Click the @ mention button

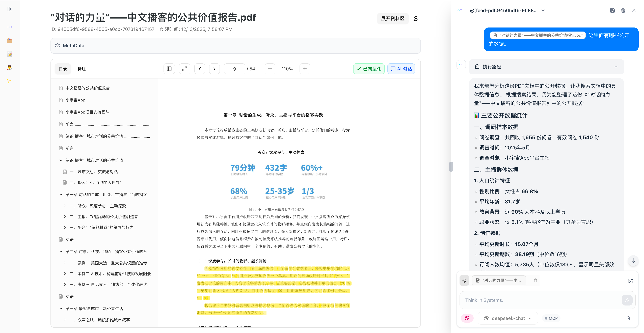[x=464, y=281]
